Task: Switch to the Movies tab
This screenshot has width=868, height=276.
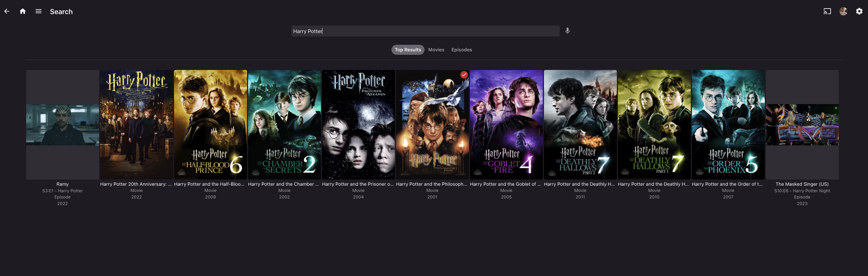Action: pyautogui.click(x=436, y=50)
